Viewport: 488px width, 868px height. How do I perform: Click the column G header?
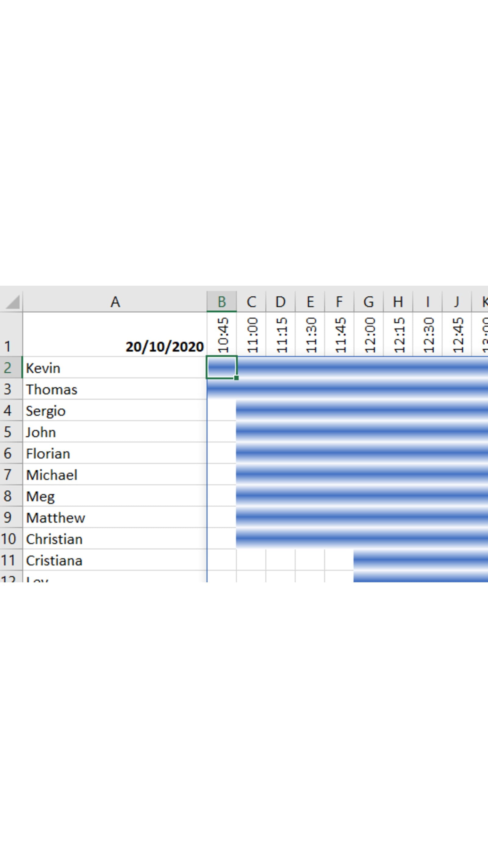pyautogui.click(x=368, y=302)
